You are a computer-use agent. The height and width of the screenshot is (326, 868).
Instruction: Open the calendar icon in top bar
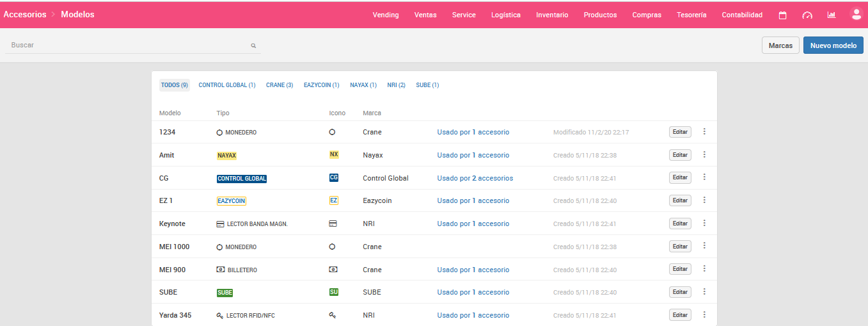point(782,15)
